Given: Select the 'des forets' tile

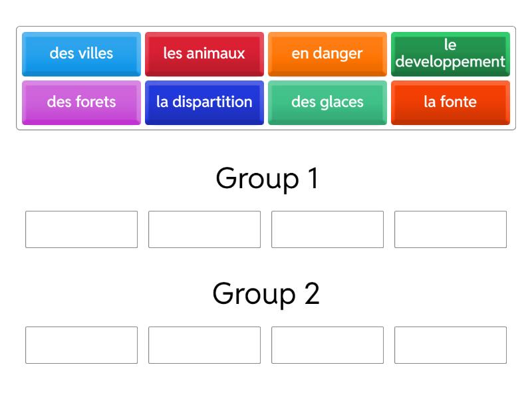Looking at the screenshot, I should 81,102.
